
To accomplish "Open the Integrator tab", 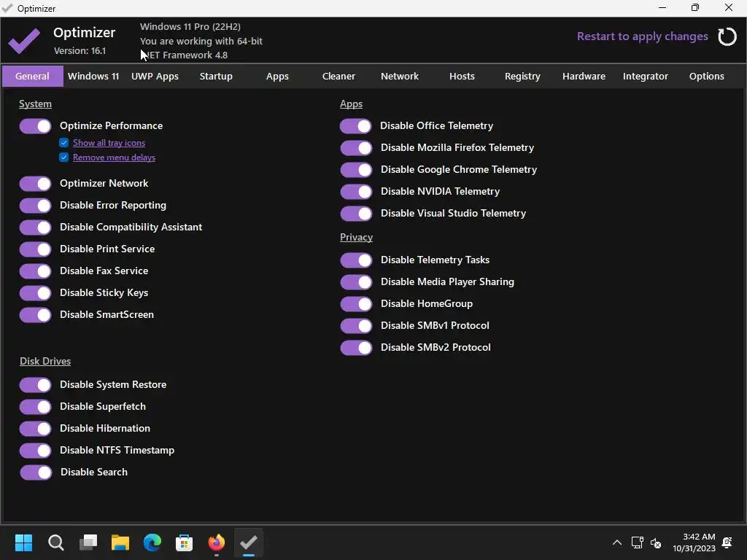I will (x=645, y=76).
